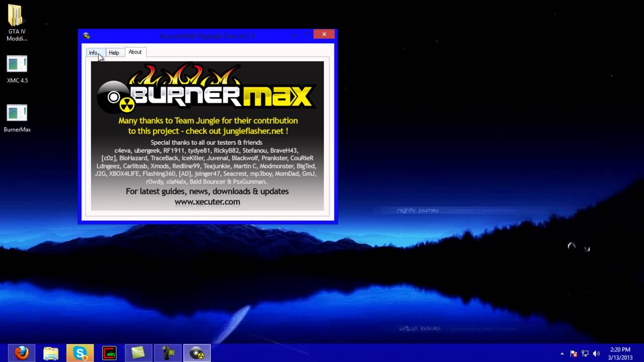Screen dimensions: 644x362
Task: Open Action Center flag in tray
Action: (574, 353)
